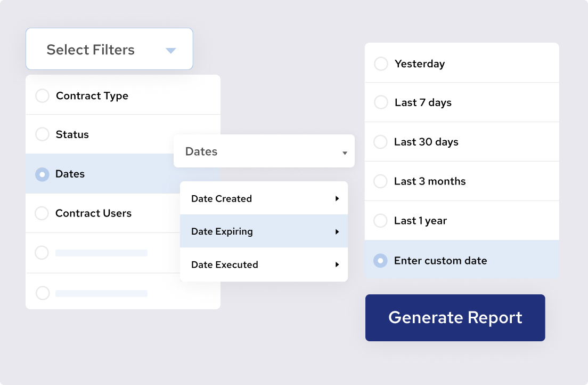Choose the Last 30 days option
Viewport: 588px width, 385px height.
click(381, 142)
